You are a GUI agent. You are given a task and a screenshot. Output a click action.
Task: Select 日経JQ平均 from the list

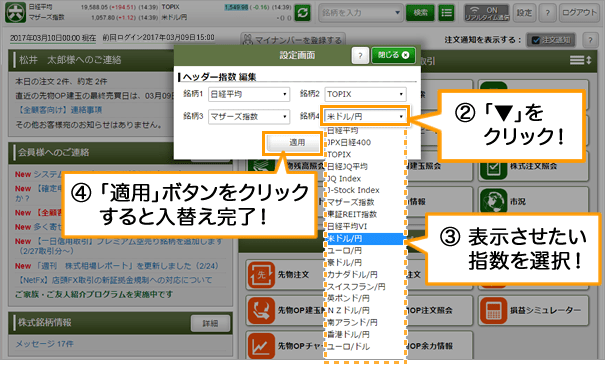tap(347, 166)
